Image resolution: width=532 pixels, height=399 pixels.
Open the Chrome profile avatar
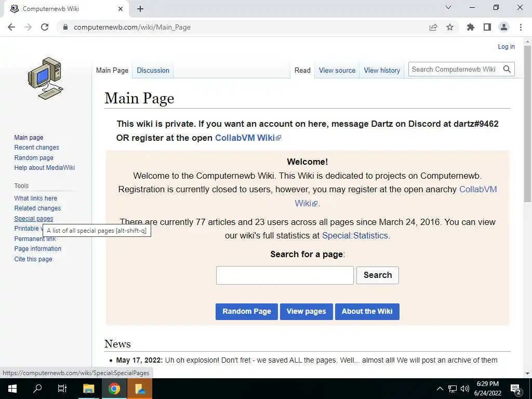click(504, 27)
